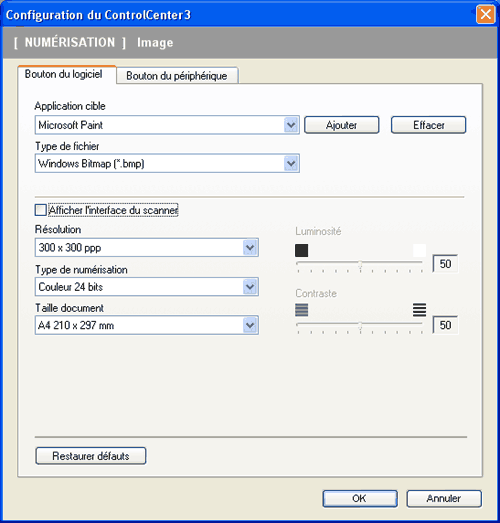
Task: Click the high contrast icon under Contraste
Action: pos(419,310)
